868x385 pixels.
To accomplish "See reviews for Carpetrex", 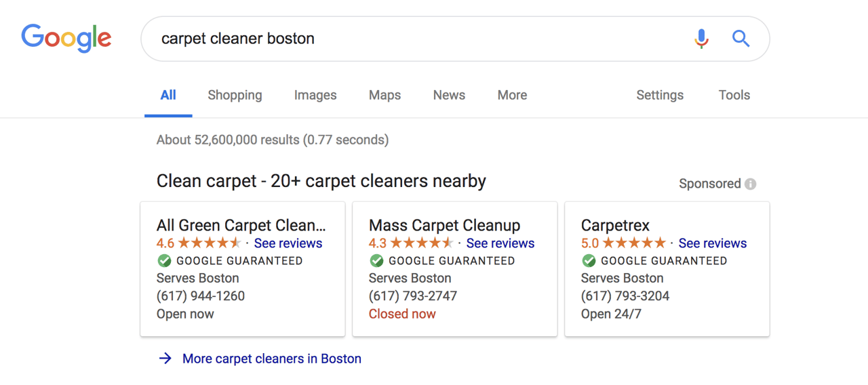I will pos(712,243).
